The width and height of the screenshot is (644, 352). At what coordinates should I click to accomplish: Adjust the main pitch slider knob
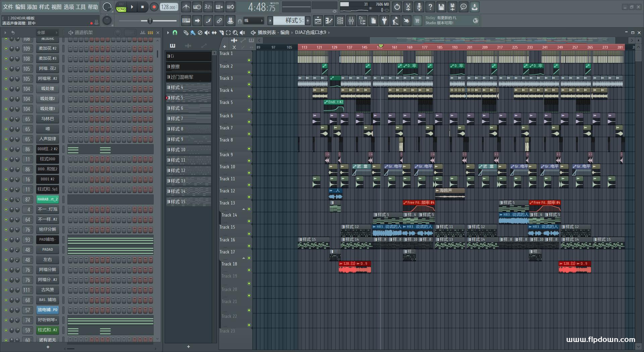(150, 21)
